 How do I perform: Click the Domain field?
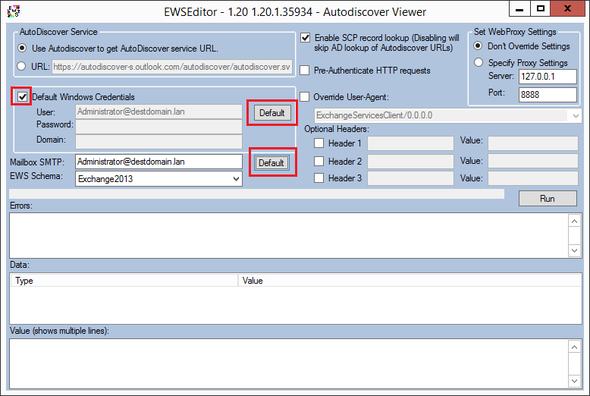click(x=159, y=142)
